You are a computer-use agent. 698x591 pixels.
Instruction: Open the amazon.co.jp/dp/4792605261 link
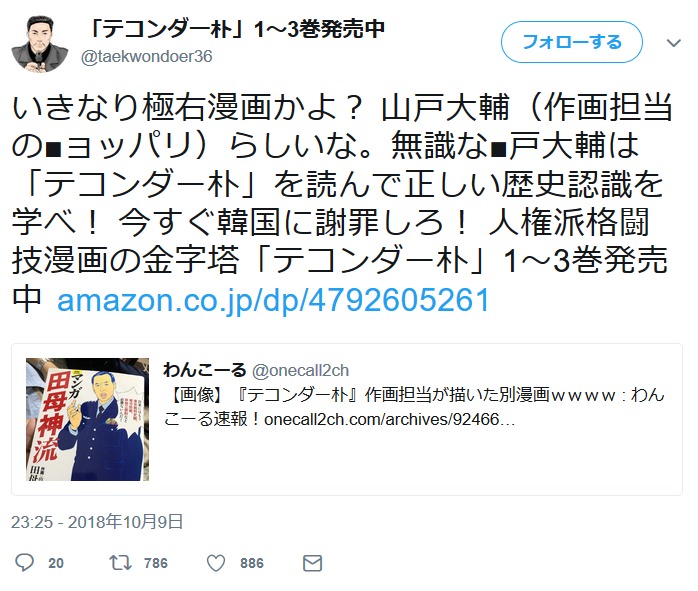point(273,300)
